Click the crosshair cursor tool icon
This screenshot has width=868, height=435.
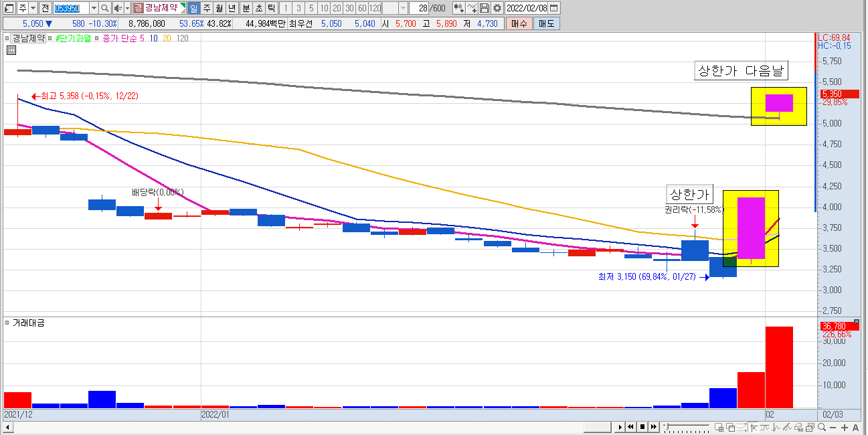click(754, 428)
